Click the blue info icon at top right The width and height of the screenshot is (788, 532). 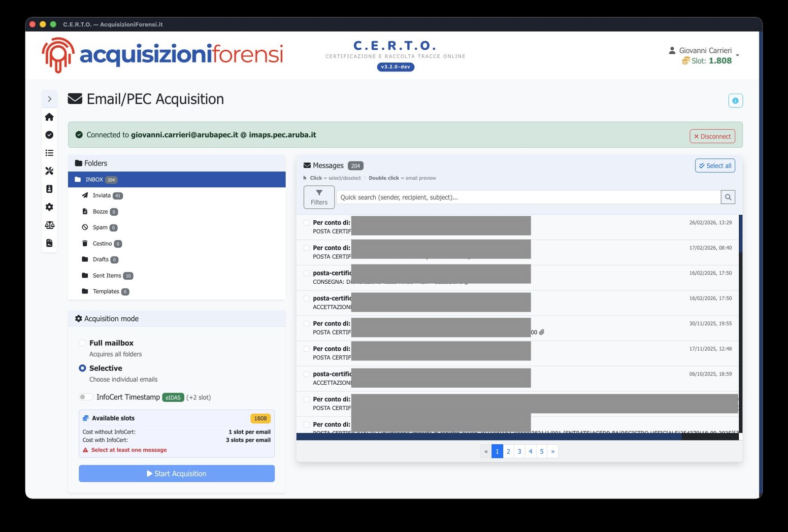[x=735, y=100]
